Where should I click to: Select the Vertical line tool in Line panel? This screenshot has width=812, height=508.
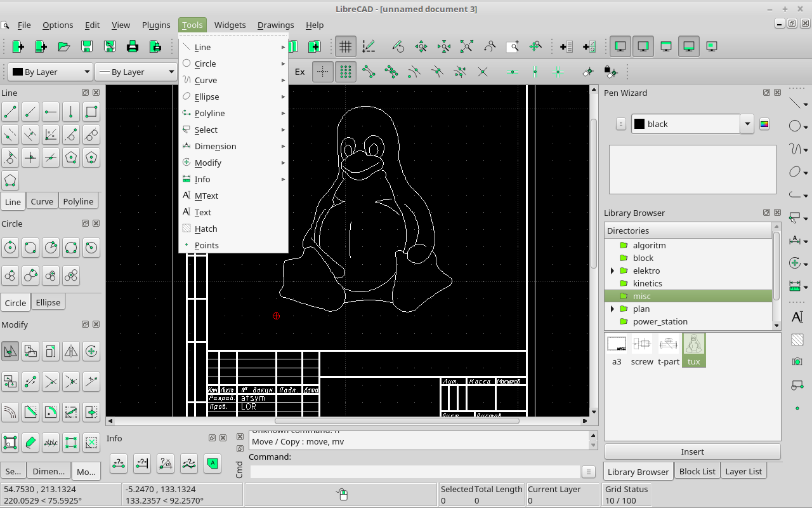[x=71, y=113]
